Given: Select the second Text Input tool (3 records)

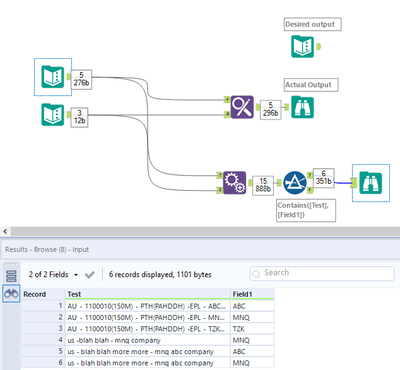Looking at the screenshot, I should point(53,114).
